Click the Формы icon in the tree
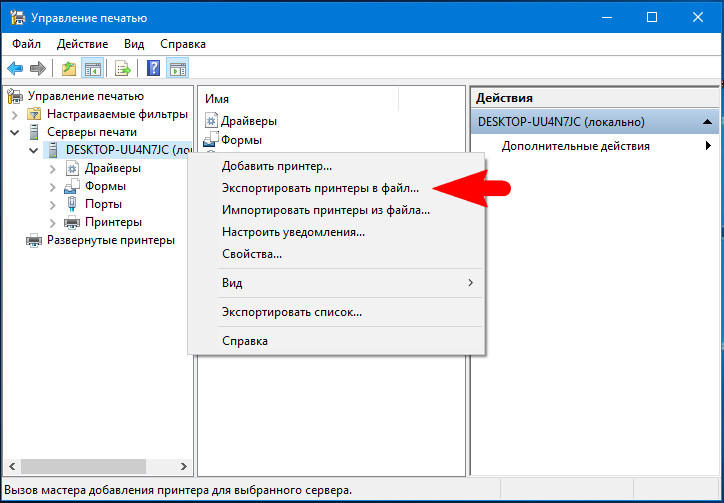The width and height of the screenshot is (724, 503). (72, 186)
